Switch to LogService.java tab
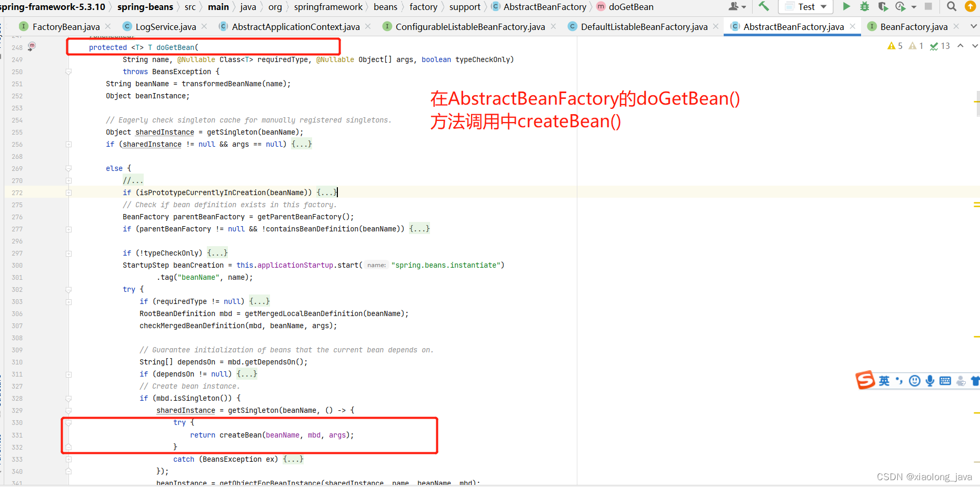 click(x=166, y=26)
